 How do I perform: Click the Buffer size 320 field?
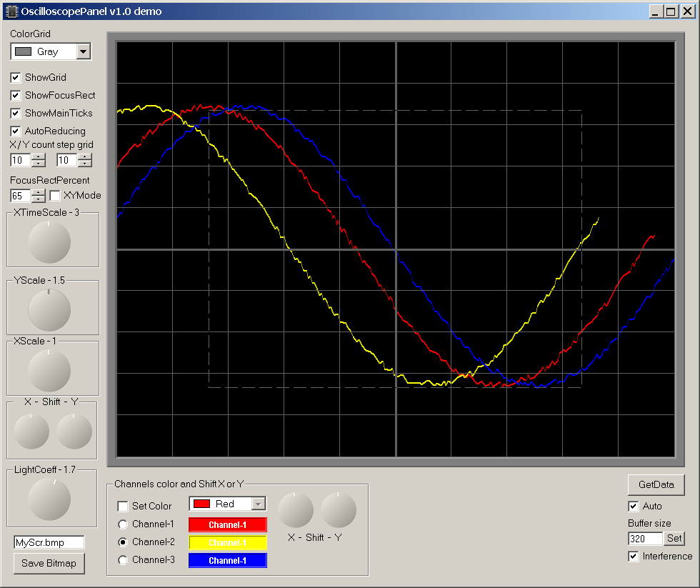(x=645, y=539)
